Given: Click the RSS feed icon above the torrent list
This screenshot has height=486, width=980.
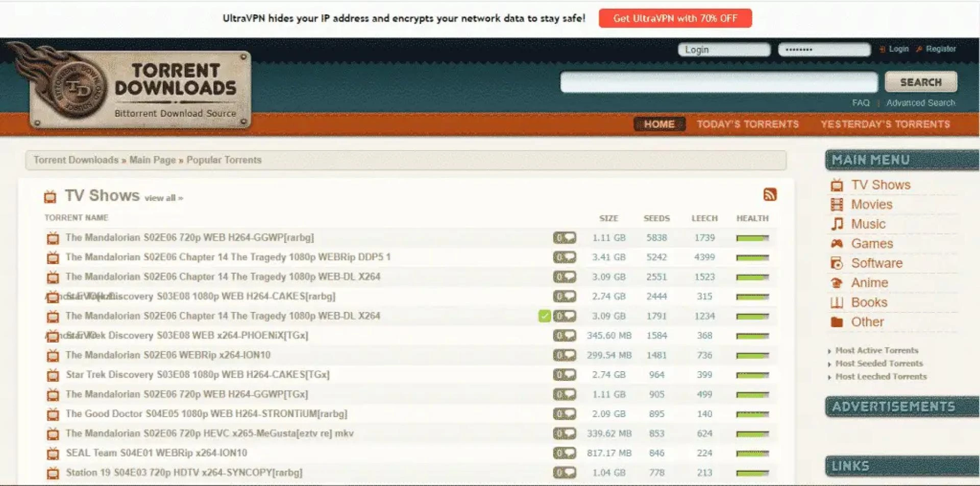Looking at the screenshot, I should coord(771,195).
